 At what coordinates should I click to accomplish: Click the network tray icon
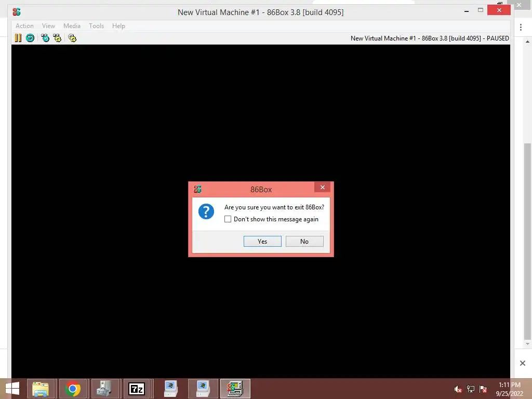click(x=471, y=389)
